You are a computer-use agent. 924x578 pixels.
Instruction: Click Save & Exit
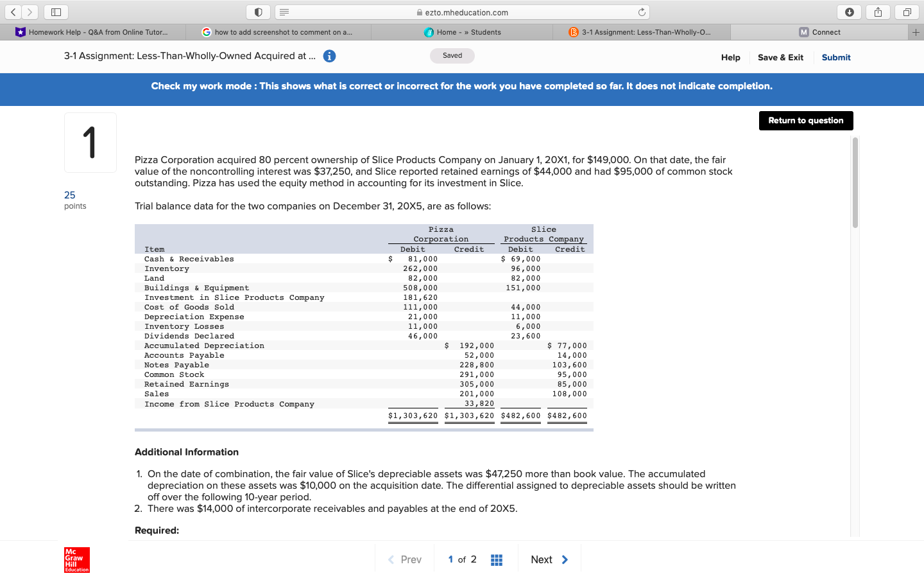pyautogui.click(x=780, y=57)
